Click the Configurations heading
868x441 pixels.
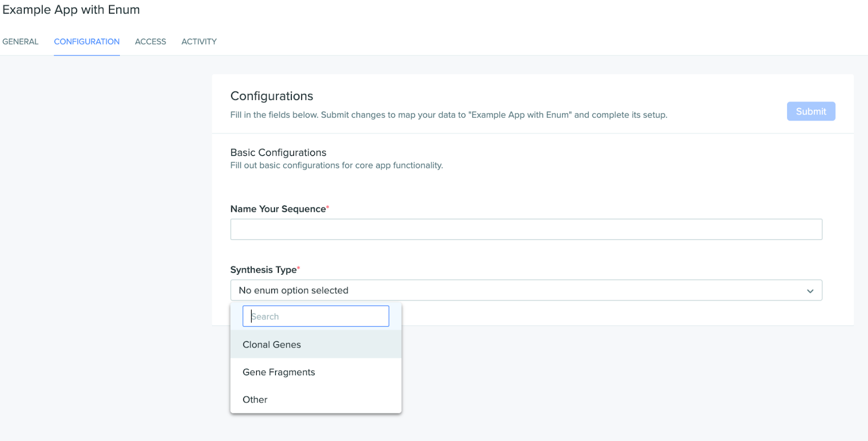coord(272,96)
